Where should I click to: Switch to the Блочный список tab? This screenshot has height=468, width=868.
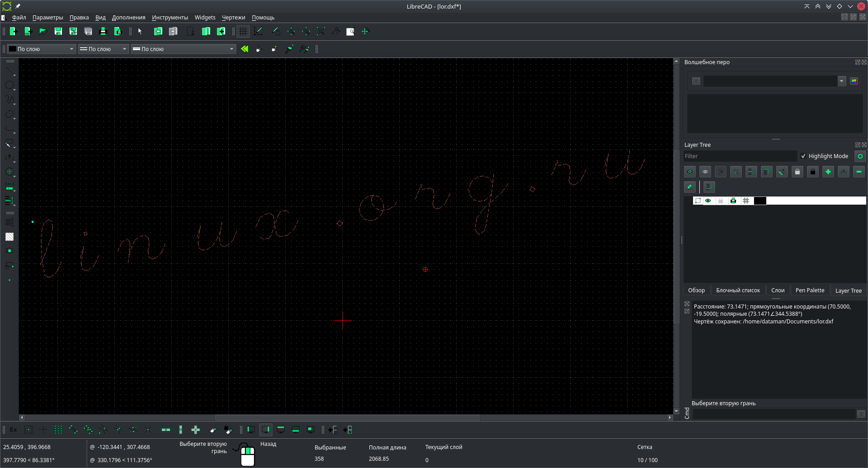(738, 290)
